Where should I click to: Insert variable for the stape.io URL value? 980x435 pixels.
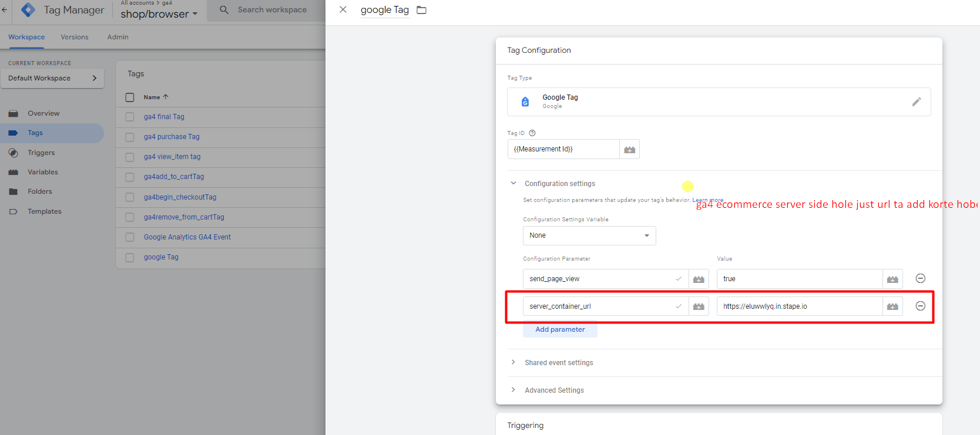point(892,306)
